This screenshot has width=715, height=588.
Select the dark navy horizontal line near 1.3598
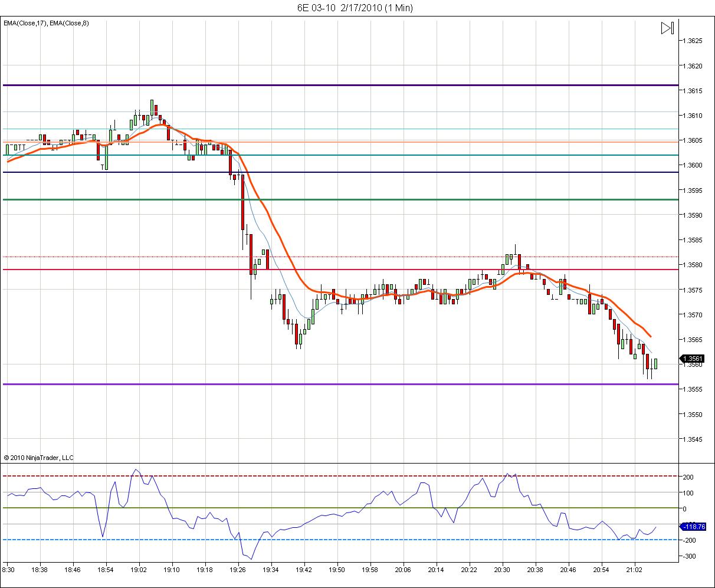pyautogui.click(x=340, y=172)
